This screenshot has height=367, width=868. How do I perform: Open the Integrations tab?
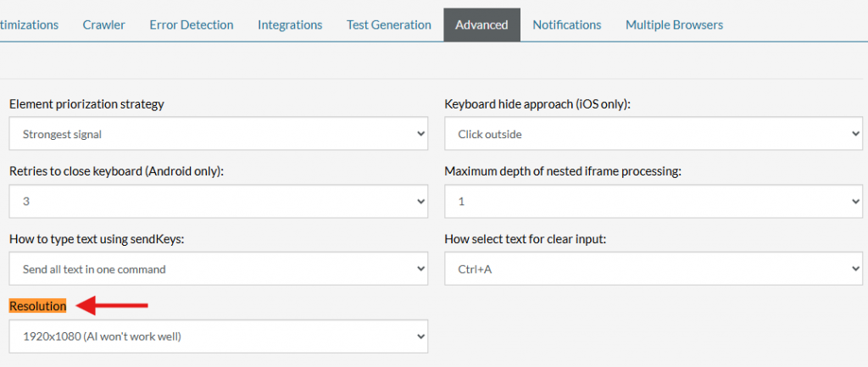pos(290,25)
